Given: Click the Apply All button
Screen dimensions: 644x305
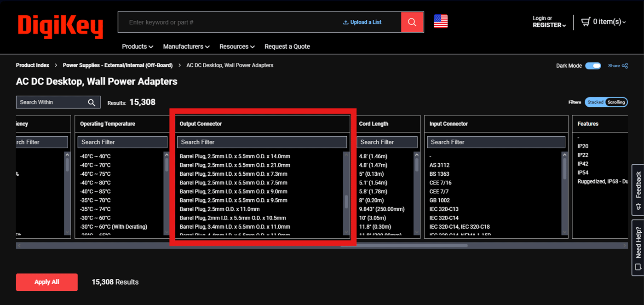Looking at the screenshot, I should click(47, 282).
